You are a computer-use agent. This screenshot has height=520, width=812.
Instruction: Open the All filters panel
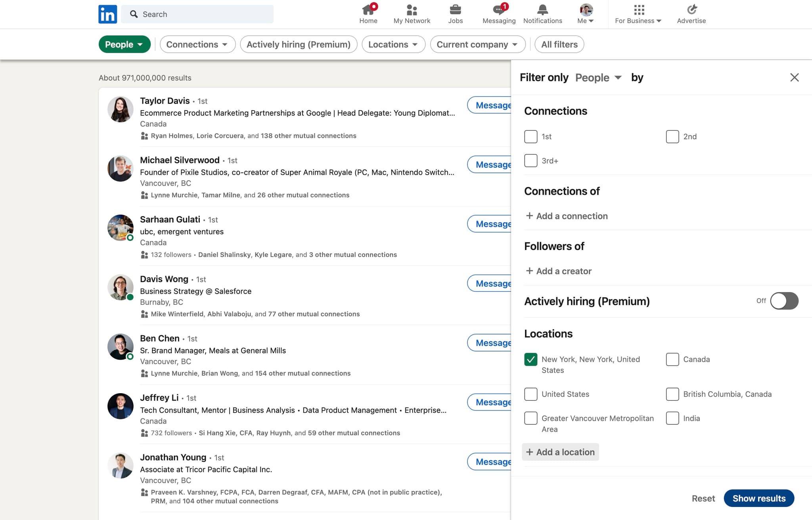(x=559, y=44)
